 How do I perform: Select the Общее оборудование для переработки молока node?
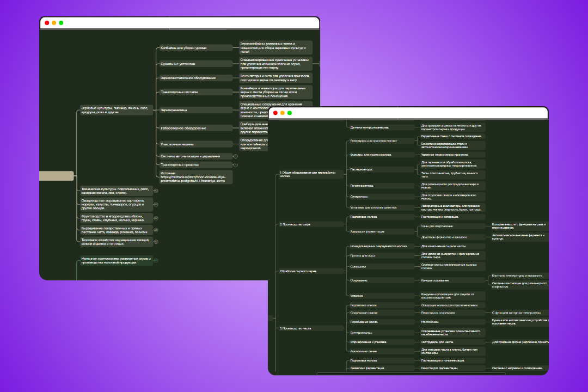[x=311, y=174]
